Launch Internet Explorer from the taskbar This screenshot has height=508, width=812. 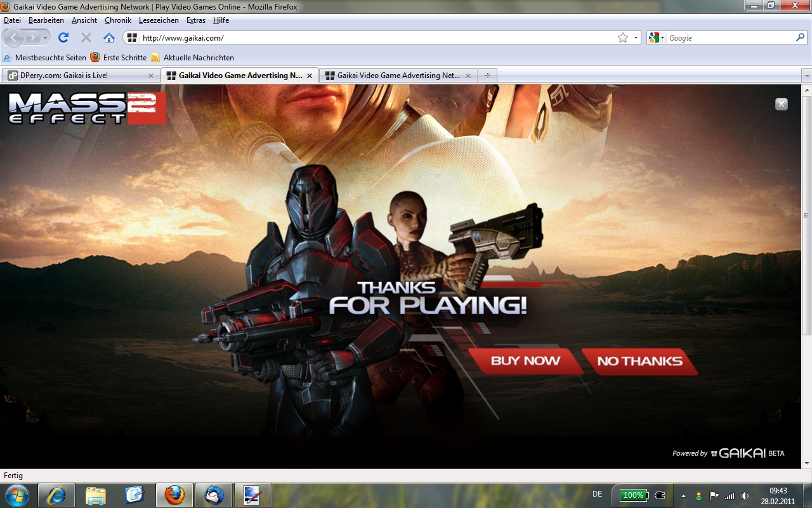tap(56, 495)
